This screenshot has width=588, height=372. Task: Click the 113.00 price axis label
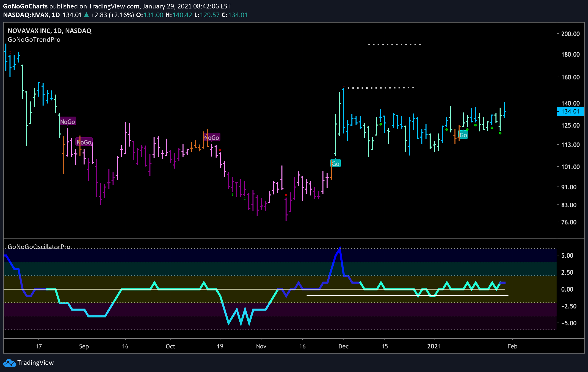pyautogui.click(x=570, y=145)
